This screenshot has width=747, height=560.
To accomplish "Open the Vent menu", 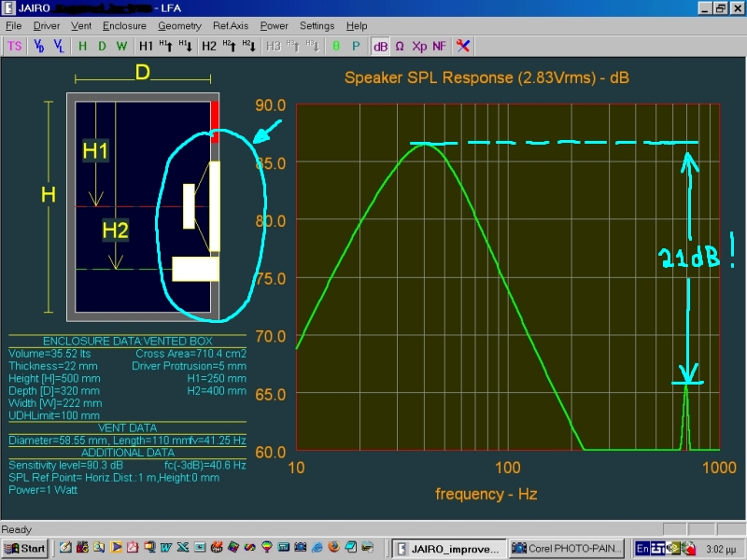I will coord(81,26).
